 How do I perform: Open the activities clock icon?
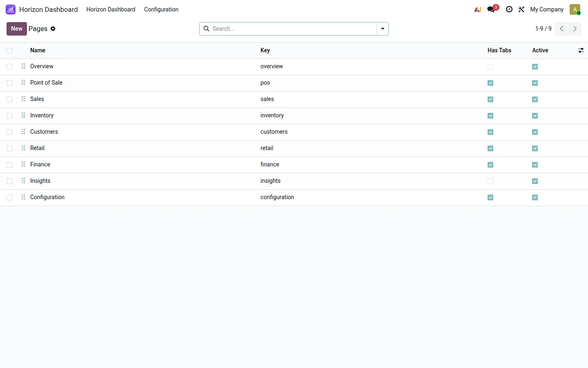pos(509,9)
